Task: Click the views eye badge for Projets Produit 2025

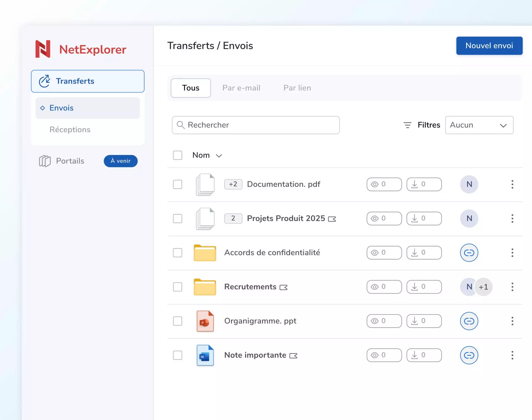Action: (384, 218)
